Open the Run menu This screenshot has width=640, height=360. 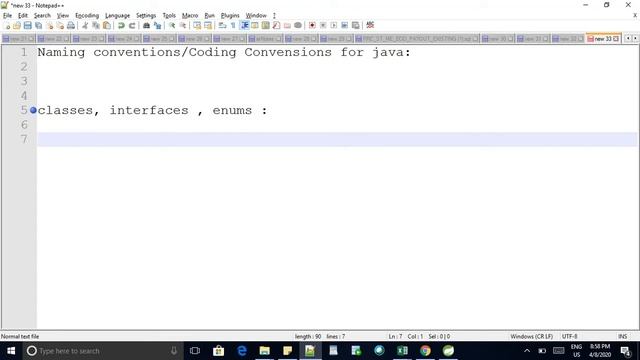pos(209,16)
